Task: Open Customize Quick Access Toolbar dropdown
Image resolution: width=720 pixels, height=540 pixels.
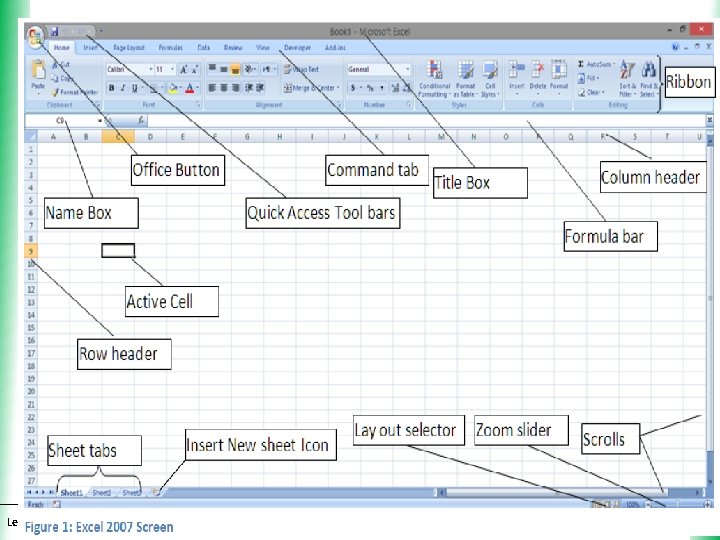Action: [x=101, y=31]
